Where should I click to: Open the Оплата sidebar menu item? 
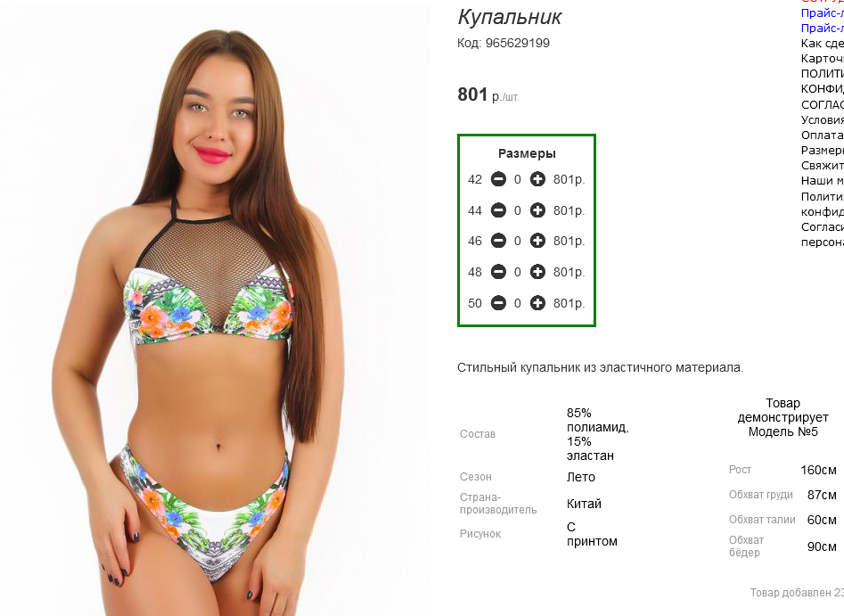[822, 136]
